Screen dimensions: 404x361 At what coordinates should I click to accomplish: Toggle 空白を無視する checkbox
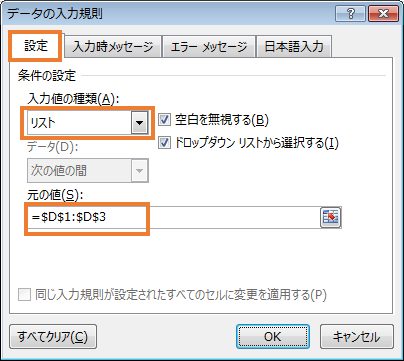click(x=164, y=120)
